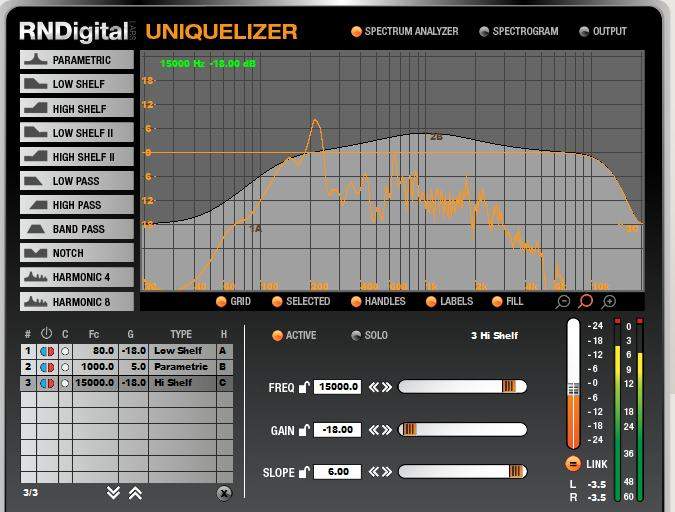Select SPECTROGRAM view mode
This screenshot has width=675, height=512.
tap(485, 32)
